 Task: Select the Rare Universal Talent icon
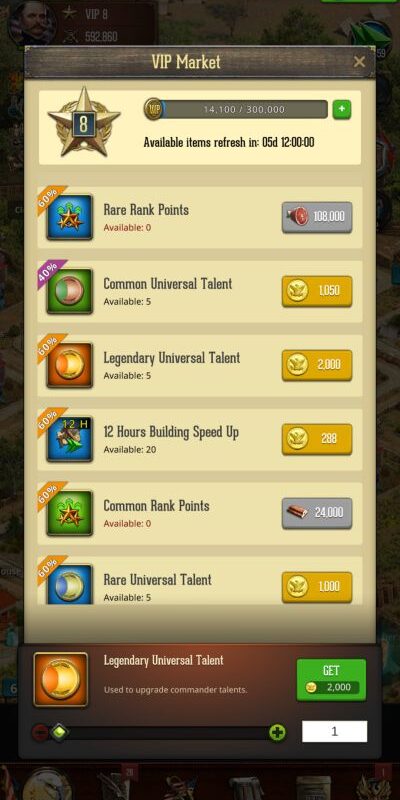pos(69,585)
